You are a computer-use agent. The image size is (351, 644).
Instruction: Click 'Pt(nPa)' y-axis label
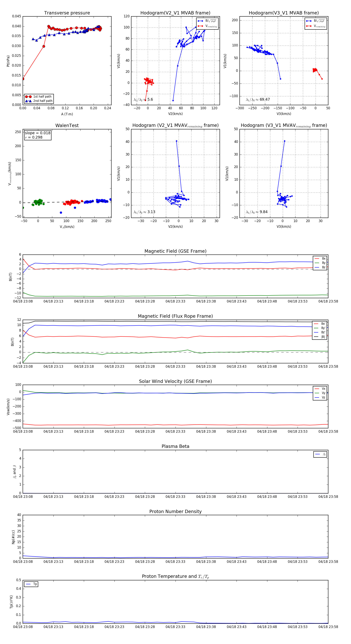point(8,61)
